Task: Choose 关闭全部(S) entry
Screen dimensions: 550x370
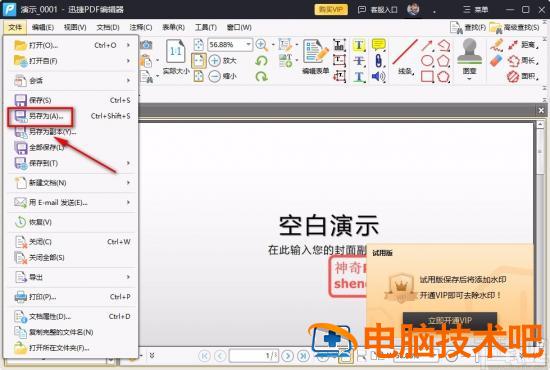Action: pos(70,257)
